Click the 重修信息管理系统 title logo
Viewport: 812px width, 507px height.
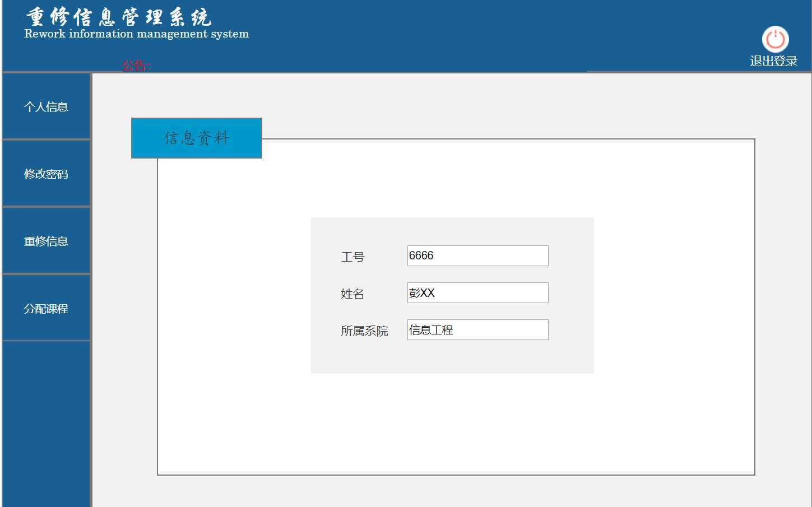(x=118, y=17)
